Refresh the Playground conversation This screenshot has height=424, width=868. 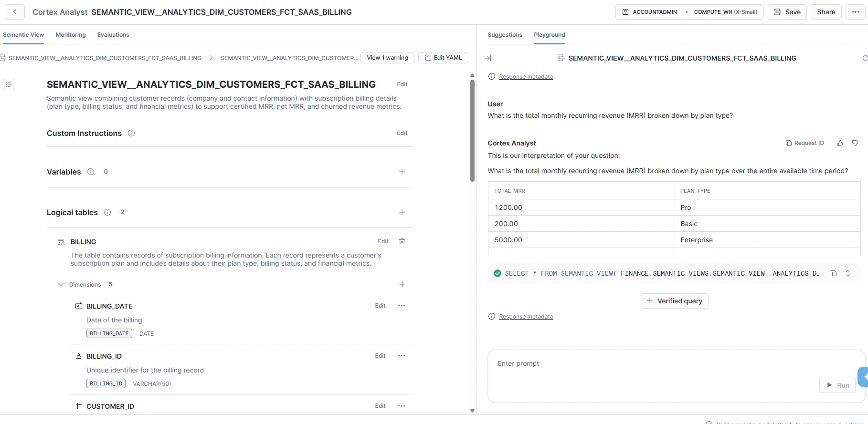pyautogui.click(x=865, y=58)
